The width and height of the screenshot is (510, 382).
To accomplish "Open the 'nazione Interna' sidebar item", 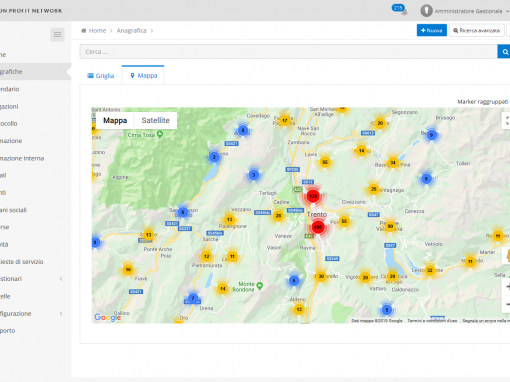I will click(x=35, y=158).
